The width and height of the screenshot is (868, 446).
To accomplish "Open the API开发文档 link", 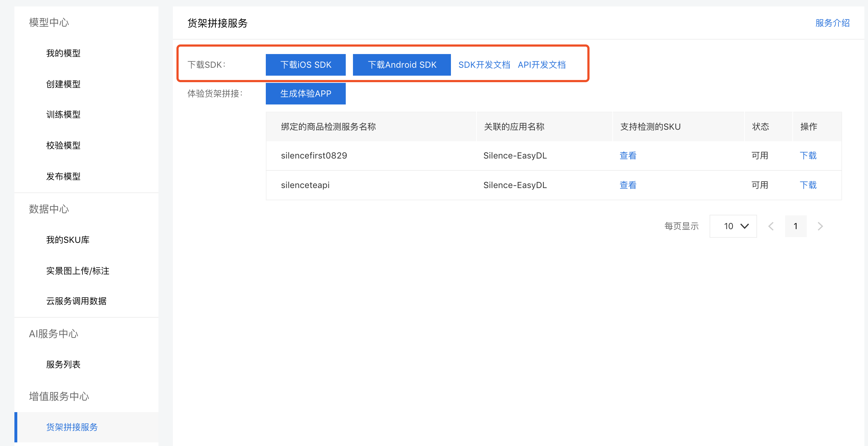I will (x=542, y=65).
